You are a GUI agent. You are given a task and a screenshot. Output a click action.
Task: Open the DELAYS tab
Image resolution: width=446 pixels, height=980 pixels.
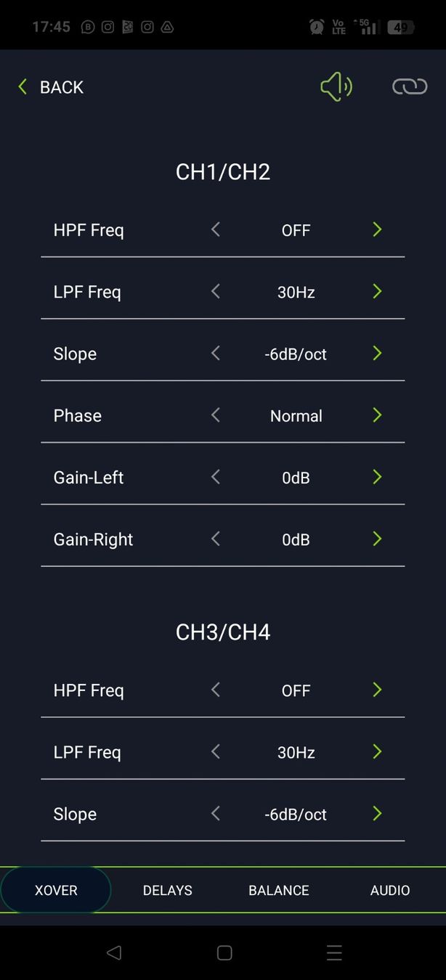pos(167,890)
